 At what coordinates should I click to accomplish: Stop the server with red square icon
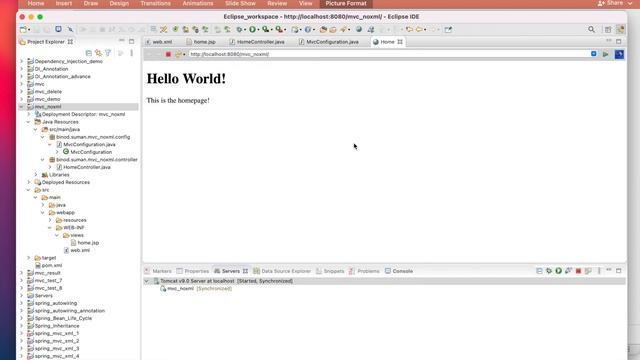click(x=578, y=271)
